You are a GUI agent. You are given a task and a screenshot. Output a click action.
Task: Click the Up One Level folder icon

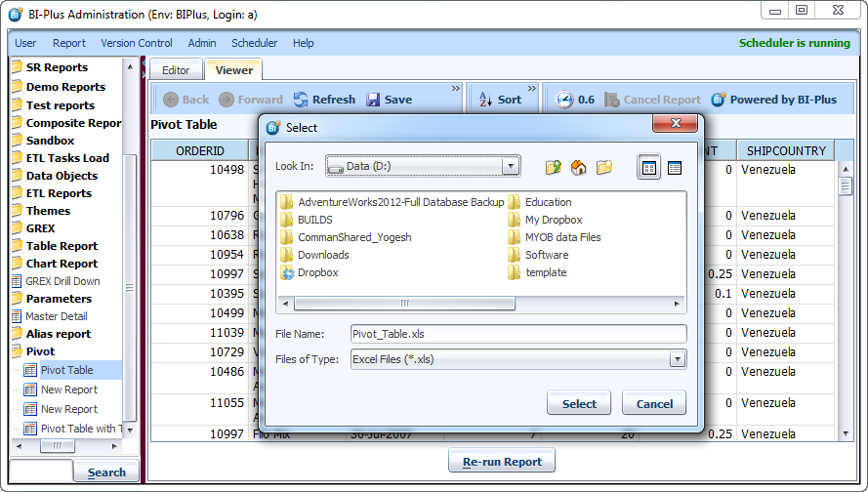point(554,167)
